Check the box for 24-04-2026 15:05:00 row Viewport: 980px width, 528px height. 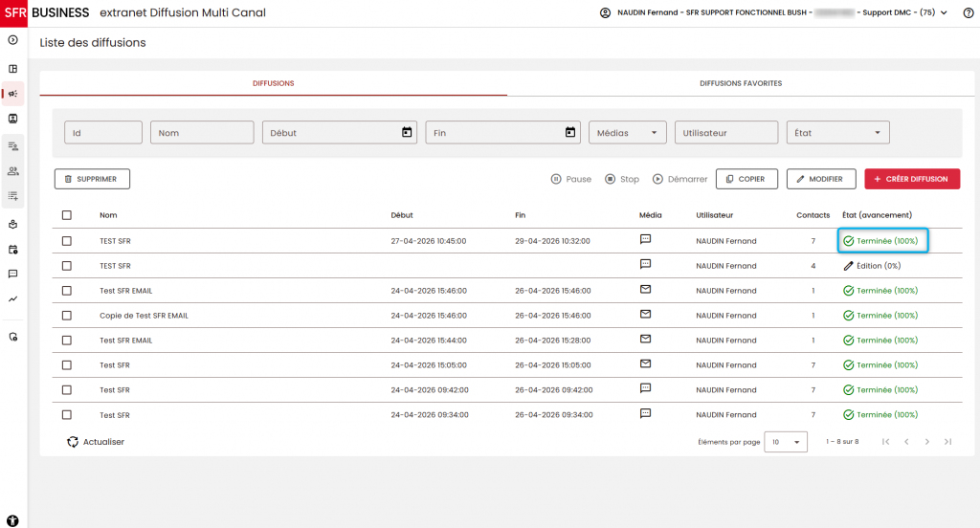67,365
